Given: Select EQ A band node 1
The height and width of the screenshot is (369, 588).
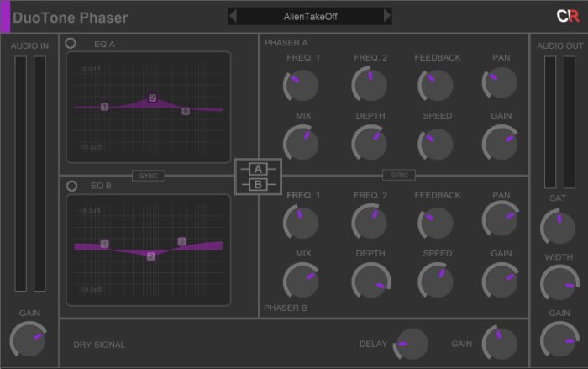Looking at the screenshot, I should [x=105, y=107].
